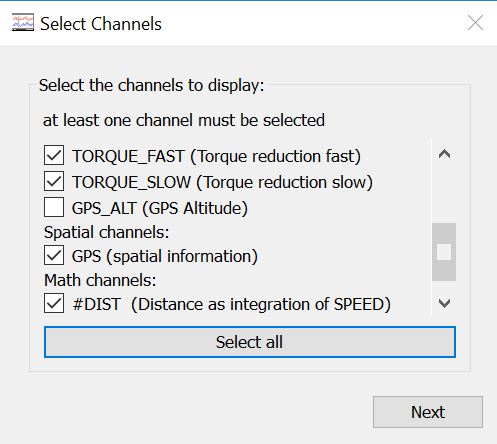This screenshot has width=497, height=444.
Task: Toggle the GPS spatial information checkbox
Action: (54, 255)
